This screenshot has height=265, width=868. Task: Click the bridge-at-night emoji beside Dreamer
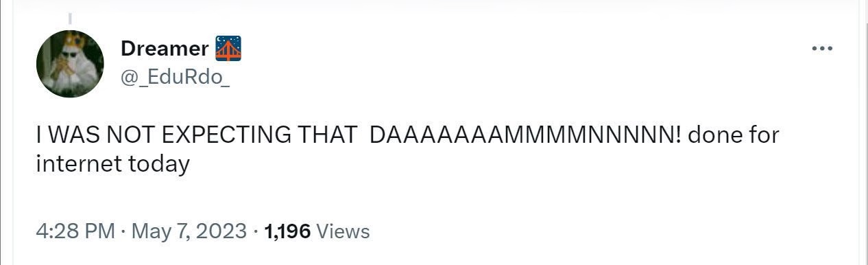point(228,49)
